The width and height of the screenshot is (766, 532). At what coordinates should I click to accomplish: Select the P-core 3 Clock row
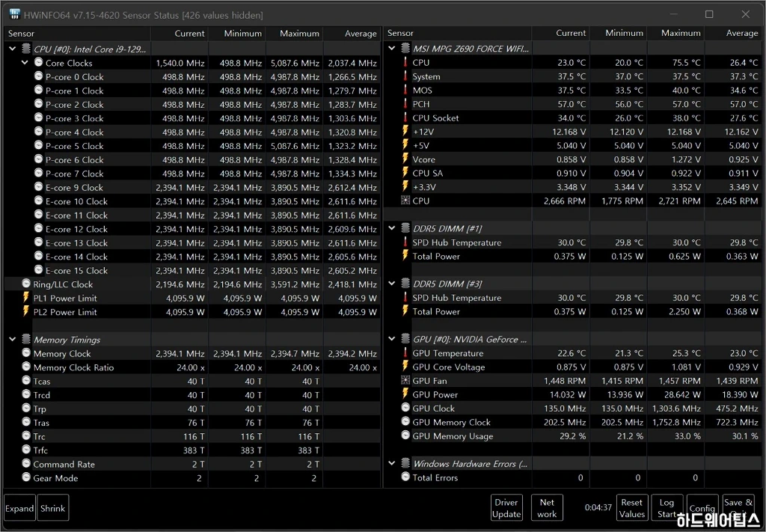(192, 118)
